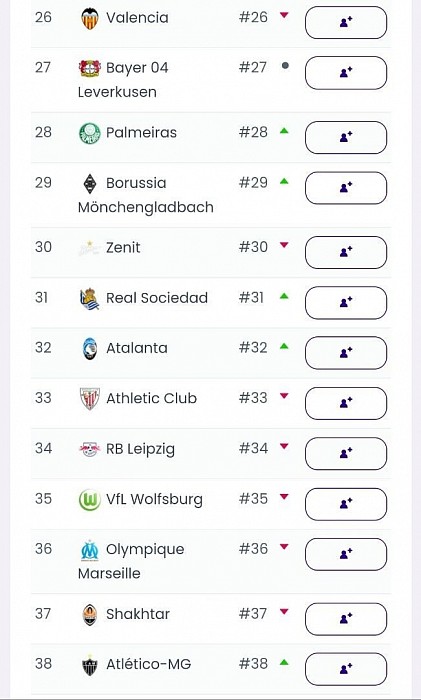Click the Valencia club crest icon
The height and width of the screenshot is (700, 421).
click(90, 19)
